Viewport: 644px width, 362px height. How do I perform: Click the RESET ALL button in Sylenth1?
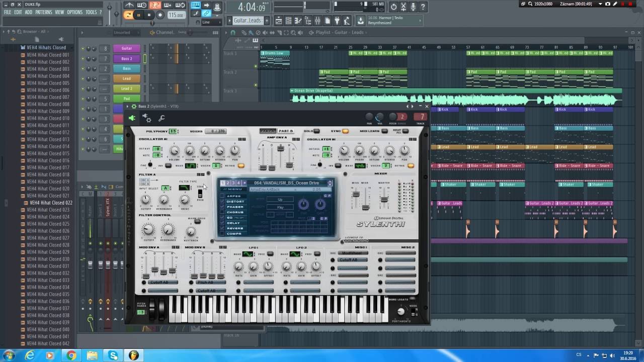pos(406,131)
